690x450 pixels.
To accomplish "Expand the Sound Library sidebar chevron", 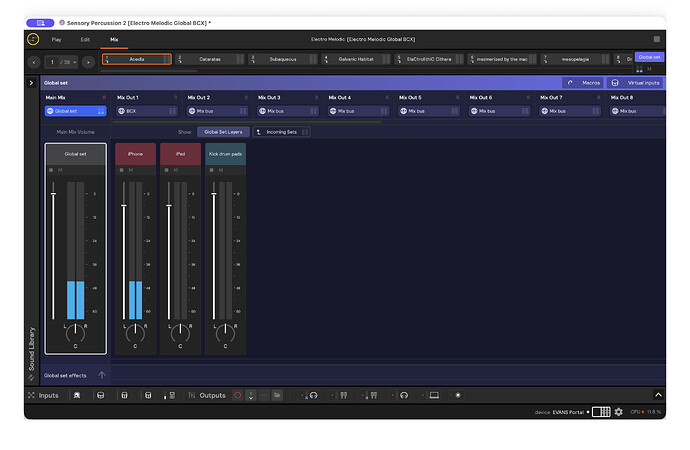I will (31, 83).
